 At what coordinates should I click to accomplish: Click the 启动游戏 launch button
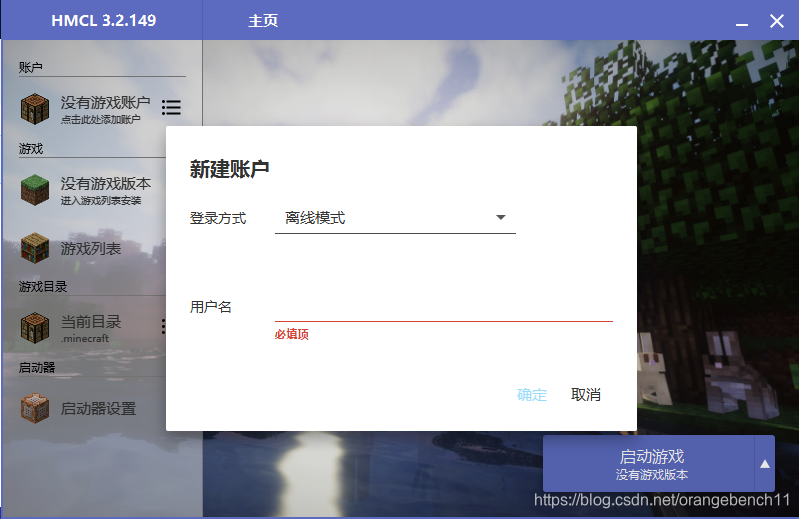click(649, 464)
